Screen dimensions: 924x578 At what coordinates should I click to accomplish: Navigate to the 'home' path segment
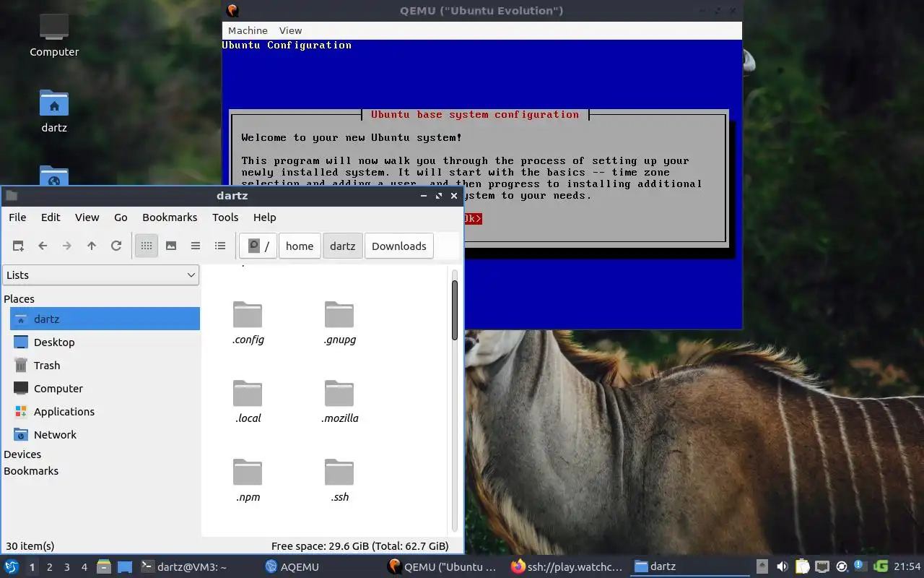(300, 246)
